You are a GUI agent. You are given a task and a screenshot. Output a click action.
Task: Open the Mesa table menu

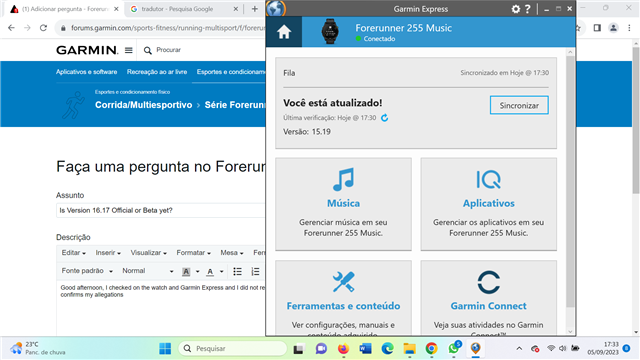pos(232,253)
